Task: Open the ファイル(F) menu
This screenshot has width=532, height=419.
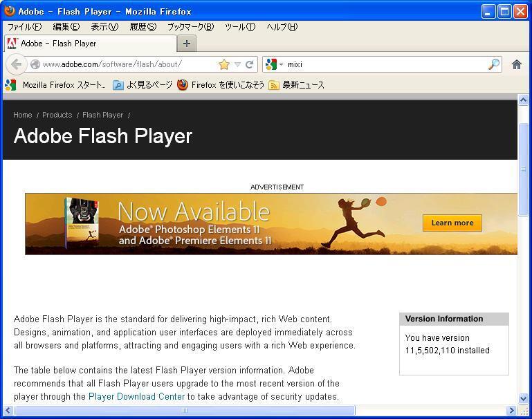Action: tap(24, 27)
